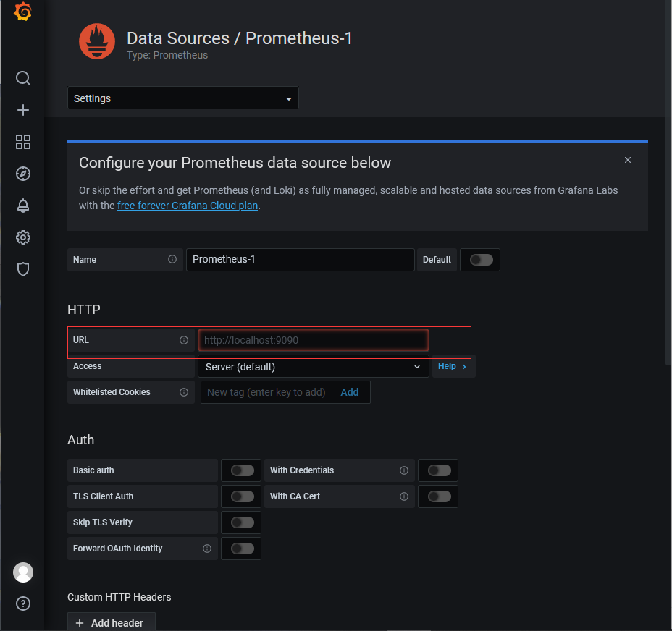
Task: Open the Create plus icon in sidebar
Action: pos(23,110)
